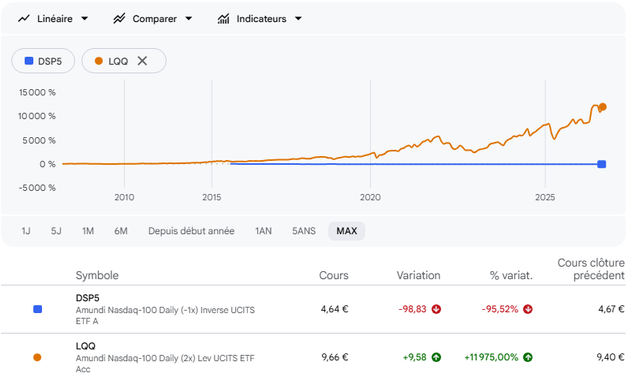Click the 2015 x-axis label
This screenshot has height=388, width=640.
[x=211, y=197]
